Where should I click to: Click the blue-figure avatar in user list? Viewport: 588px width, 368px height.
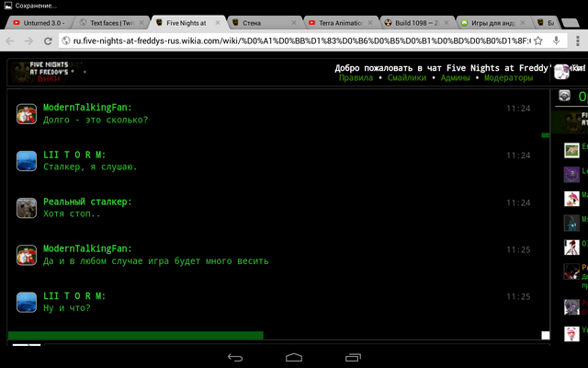[571, 223]
